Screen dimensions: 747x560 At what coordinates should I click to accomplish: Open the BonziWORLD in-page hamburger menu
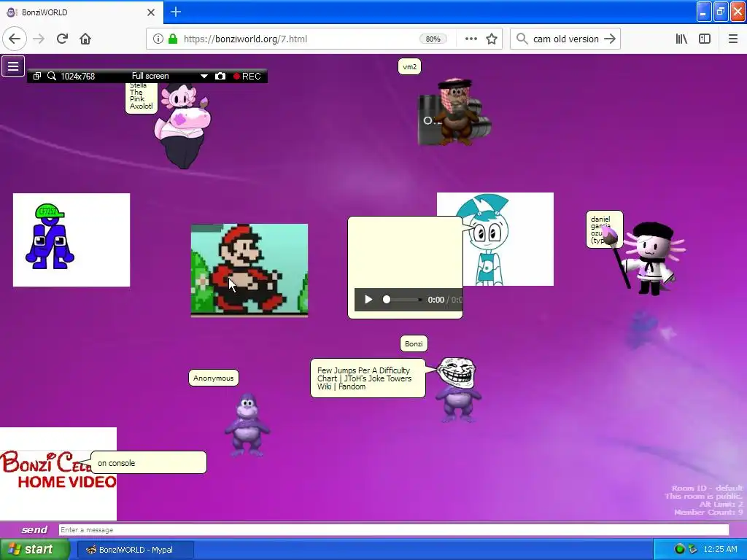coord(13,66)
